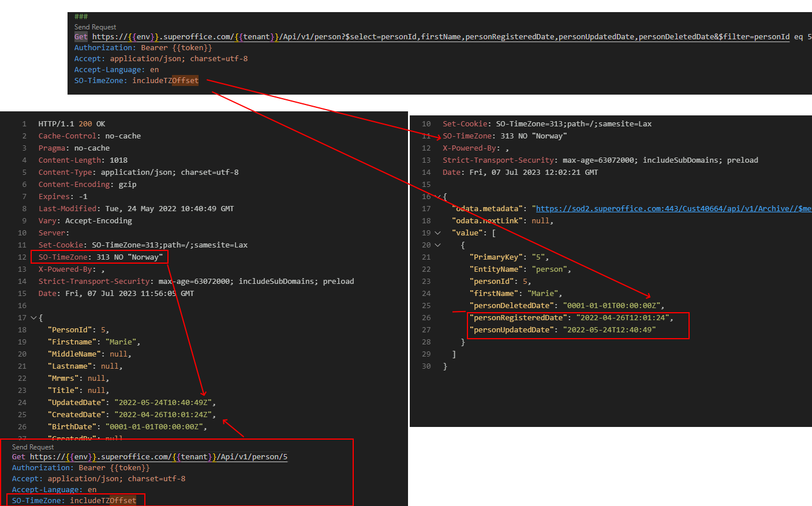
Task: Collapse the object containing PrimaryKey
Action: (x=437, y=245)
